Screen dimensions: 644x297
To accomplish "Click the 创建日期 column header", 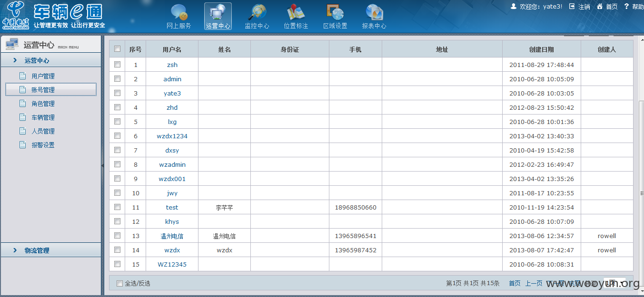I will pyautogui.click(x=542, y=49).
